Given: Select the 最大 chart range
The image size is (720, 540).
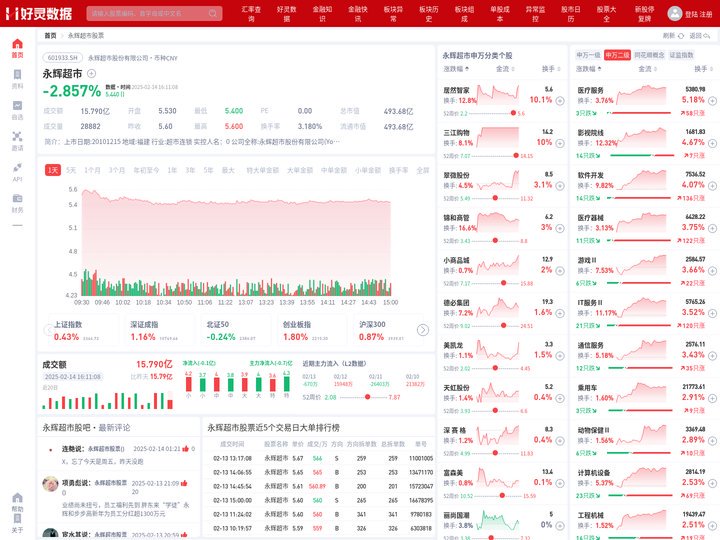Looking at the screenshot, I should pos(228,170).
